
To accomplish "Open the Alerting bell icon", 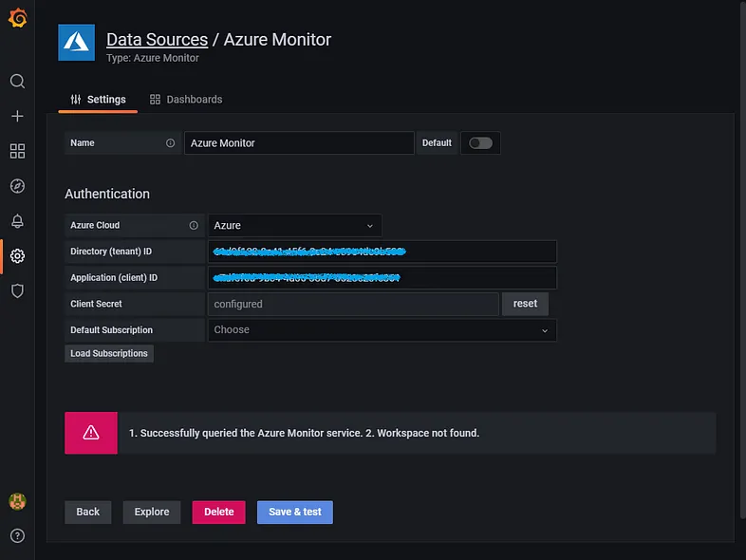I will (x=18, y=221).
